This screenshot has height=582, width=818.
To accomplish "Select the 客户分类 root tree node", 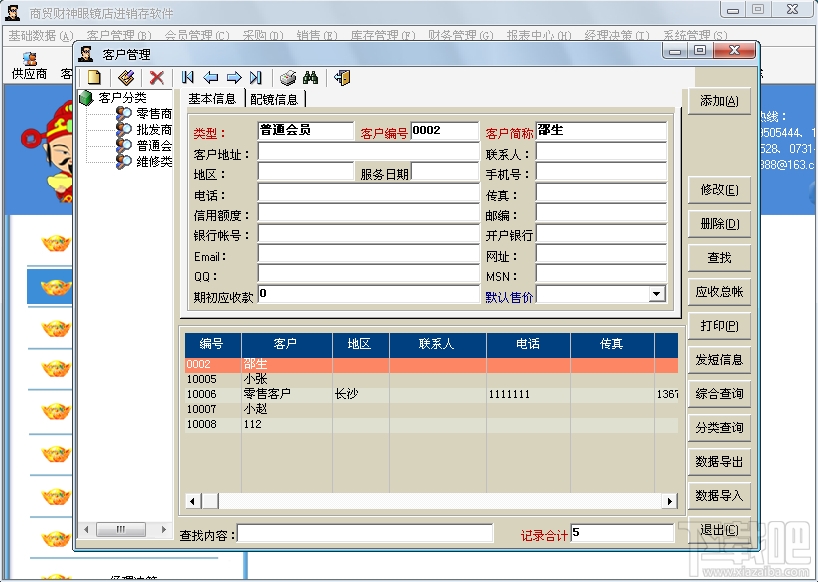I will click(x=122, y=98).
